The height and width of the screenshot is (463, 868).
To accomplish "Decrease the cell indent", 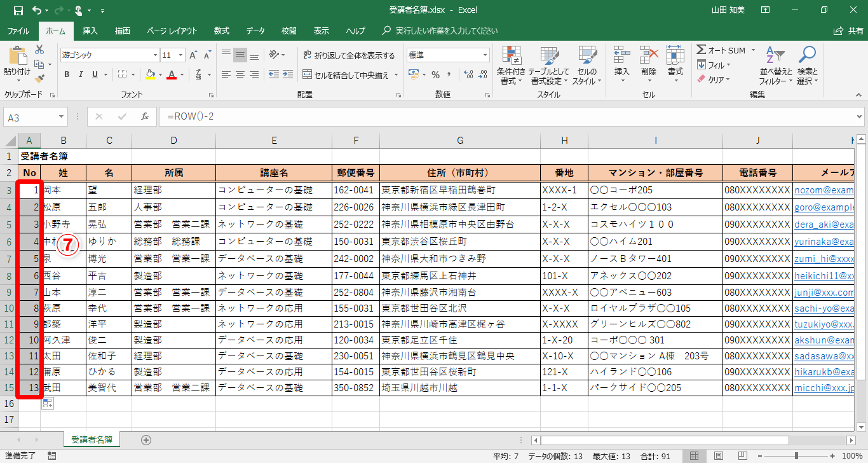I will point(274,74).
